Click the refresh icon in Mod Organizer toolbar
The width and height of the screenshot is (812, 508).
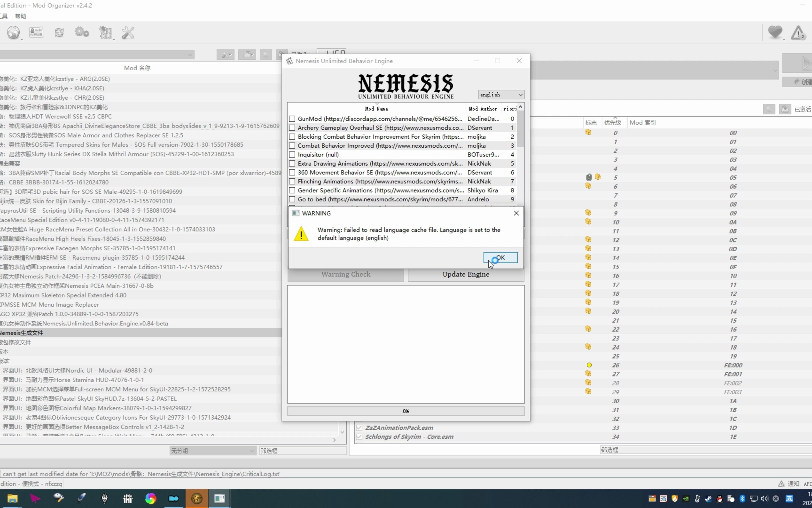tap(59, 32)
